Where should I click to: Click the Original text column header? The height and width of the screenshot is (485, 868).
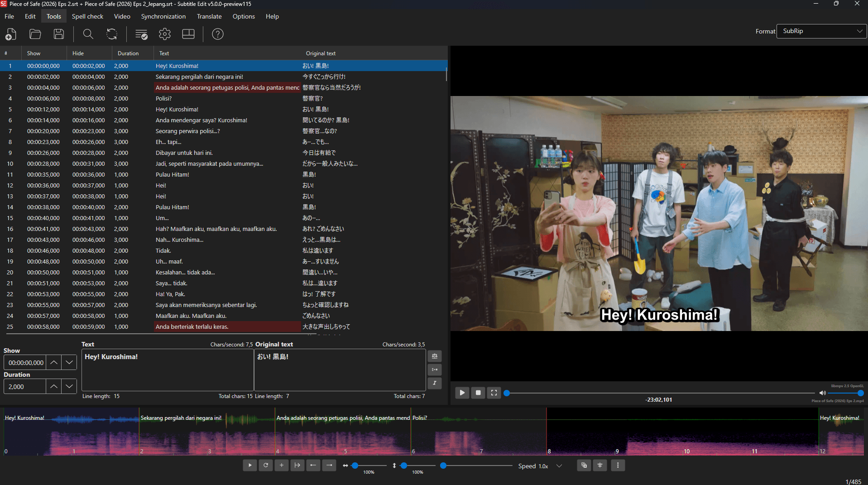(374, 53)
